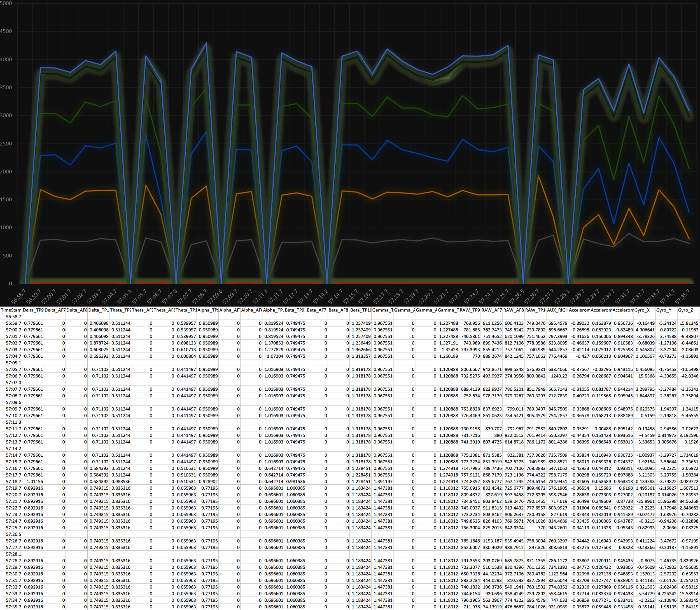
Task: Select the Delta_TP9 header cell
Action: [x=33, y=310]
